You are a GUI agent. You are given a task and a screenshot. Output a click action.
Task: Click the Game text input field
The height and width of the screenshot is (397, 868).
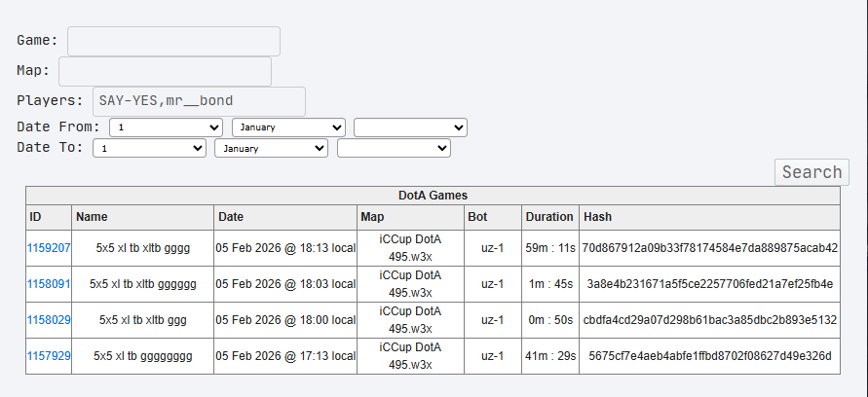(x=173, y=41)
